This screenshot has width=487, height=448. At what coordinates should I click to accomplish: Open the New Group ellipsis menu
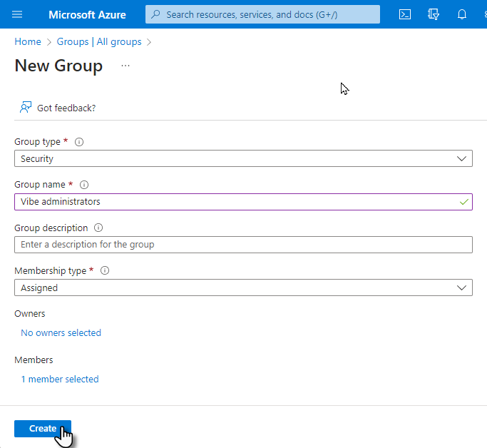point(125,66)
